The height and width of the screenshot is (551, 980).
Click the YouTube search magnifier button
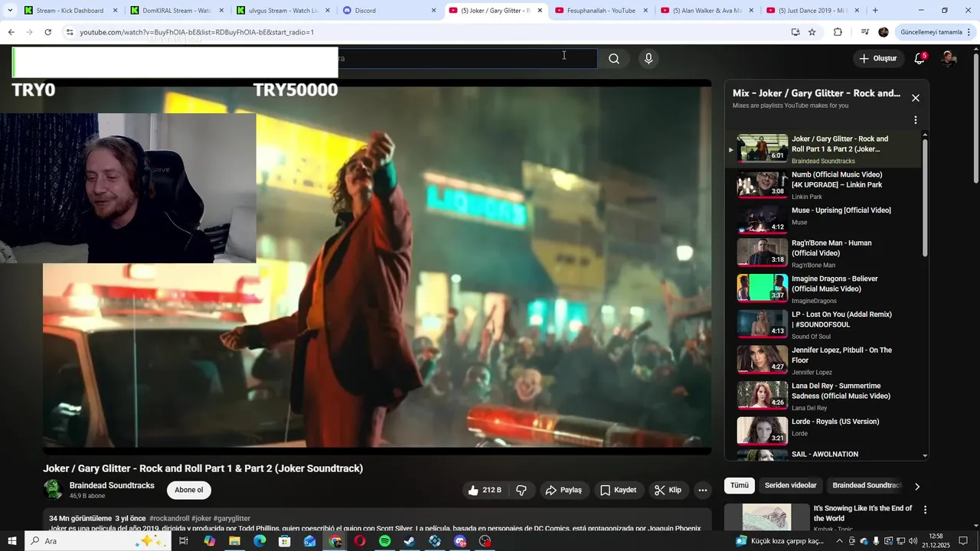pos(614,59)
